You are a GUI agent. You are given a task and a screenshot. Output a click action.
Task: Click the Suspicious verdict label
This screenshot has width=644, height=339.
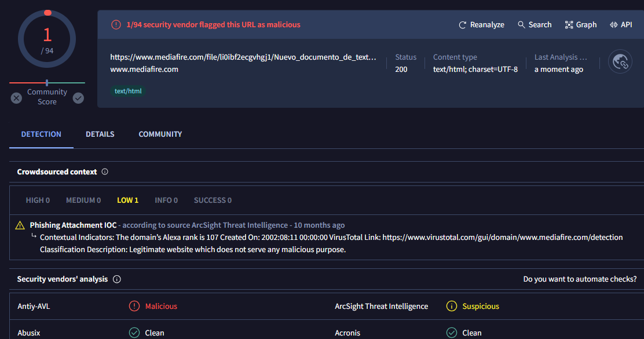481,306
